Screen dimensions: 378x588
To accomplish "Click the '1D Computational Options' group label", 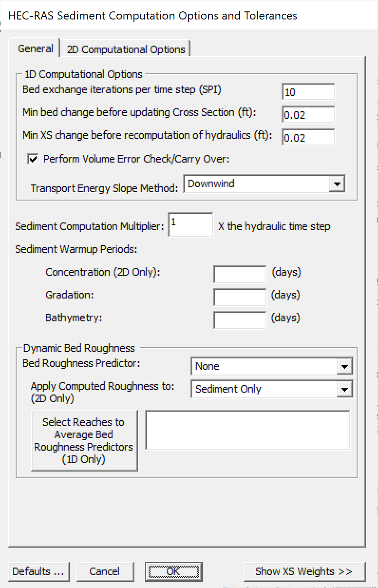I will [x=84, y=74].
